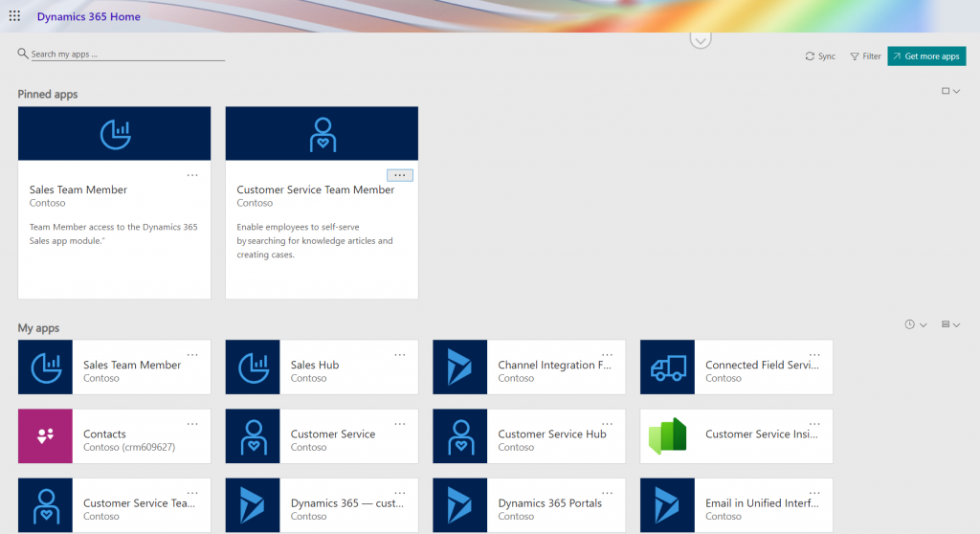Open Dynamics 365 — custom app icon
Screen dimensions: 980x534
tap(253, 505)
